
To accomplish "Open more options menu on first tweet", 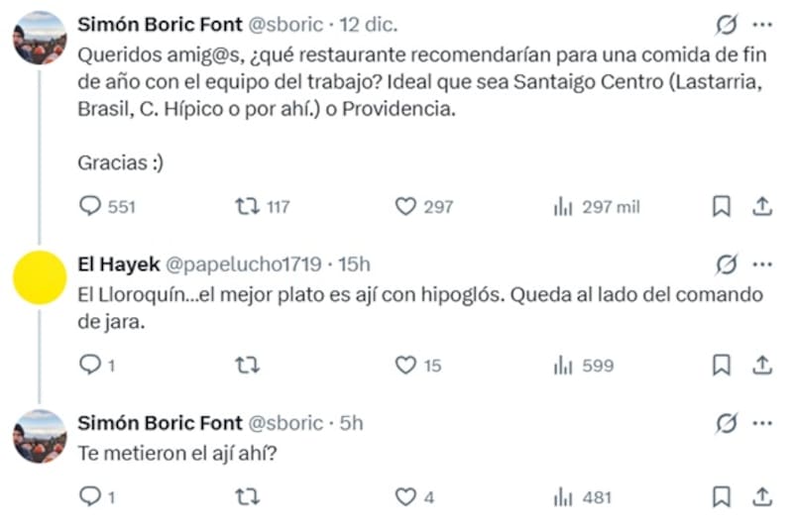I will (x=762, y=25).
